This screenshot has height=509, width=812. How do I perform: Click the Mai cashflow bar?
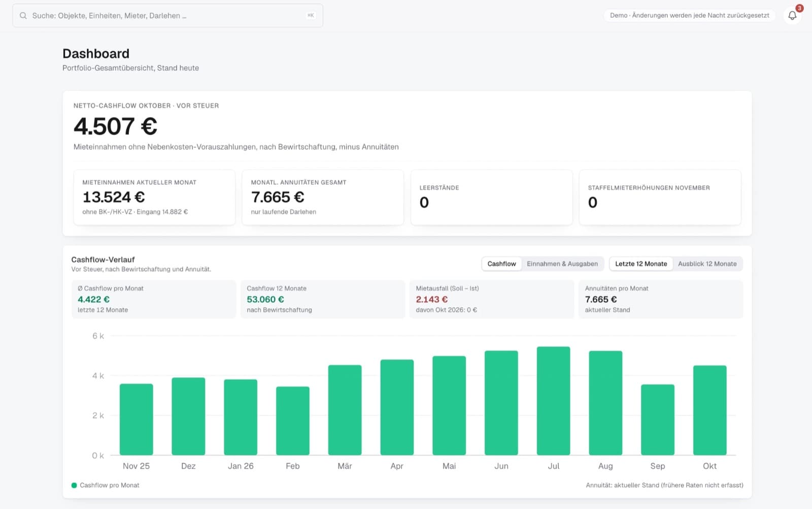(x=449, y=406)
